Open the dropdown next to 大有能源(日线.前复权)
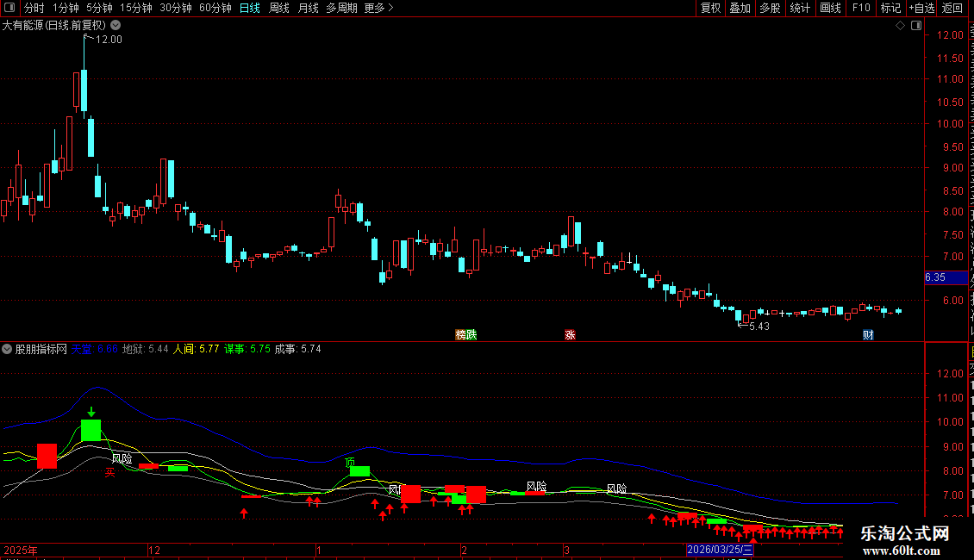974x560 pixels. 116,26
